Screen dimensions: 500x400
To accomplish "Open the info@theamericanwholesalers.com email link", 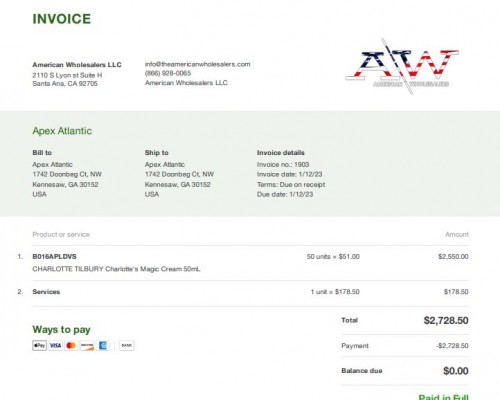I will pyautogui.click(x=197, y=64).
